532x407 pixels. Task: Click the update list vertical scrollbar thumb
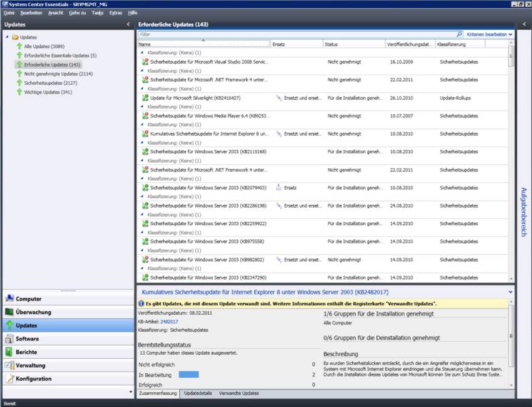pyautogui.click(x=511, y=56)
